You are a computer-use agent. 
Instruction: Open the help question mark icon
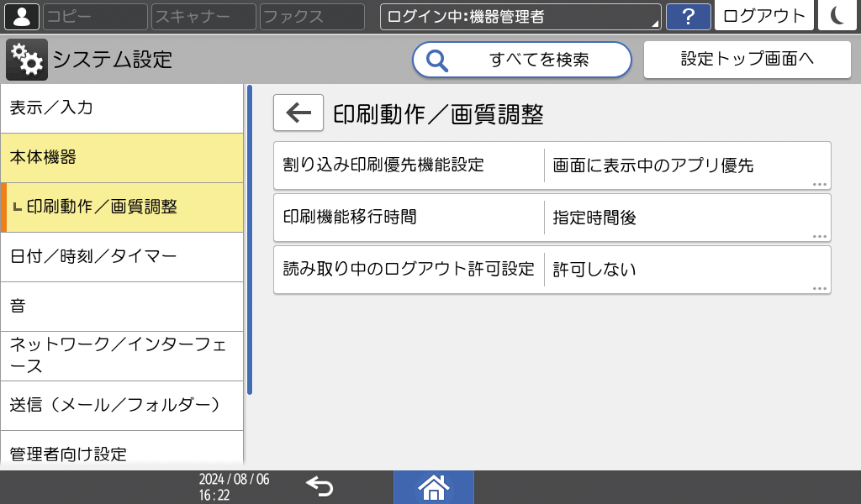point(689,17)
